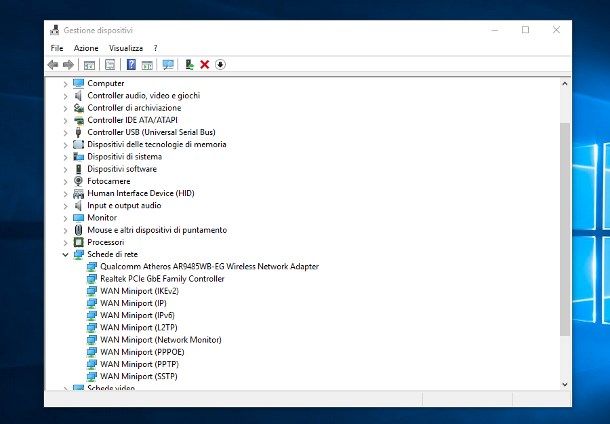Select WAN Miniport (Network Monitor)
Screen dimensions: 610x424
pos(161,340)
